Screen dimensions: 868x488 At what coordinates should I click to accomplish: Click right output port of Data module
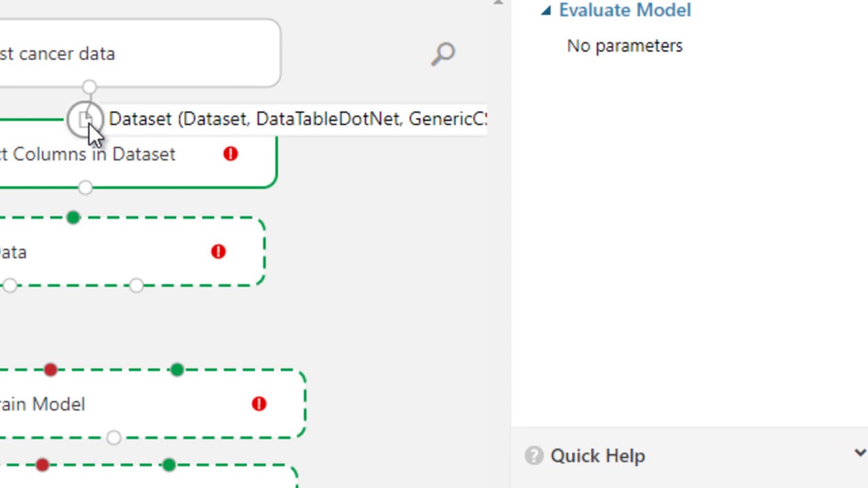pyautogui.click(x=136, y=285)
